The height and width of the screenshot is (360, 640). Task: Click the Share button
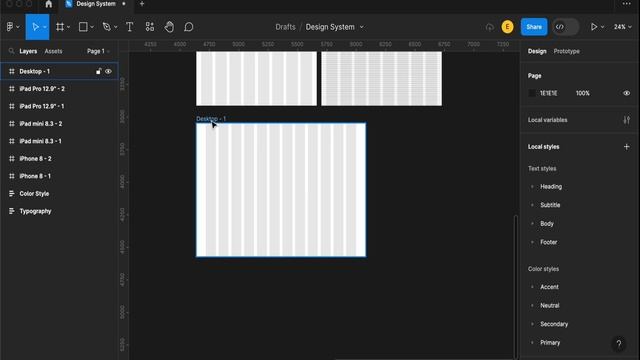[534, 27]
